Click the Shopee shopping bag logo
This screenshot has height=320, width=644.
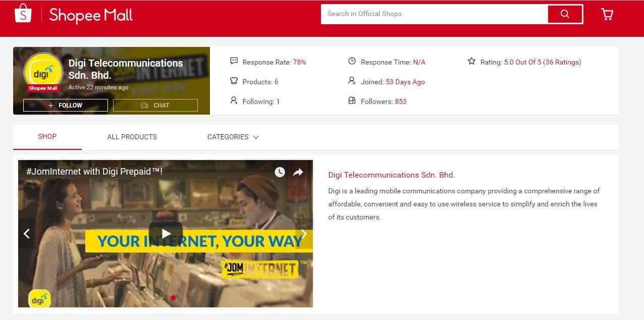(x=23, y=14)
